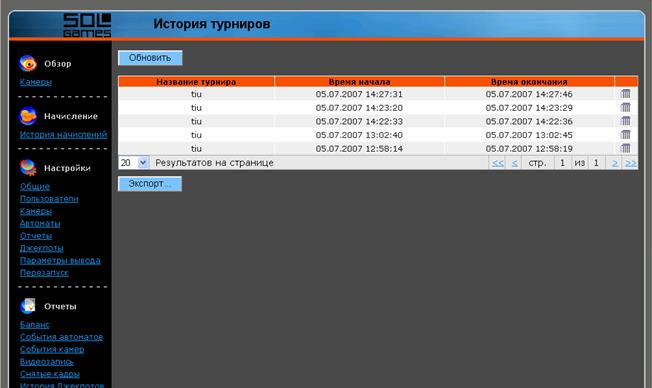This screenshot has height=388, width=652.
Task: Go to last page with >> link
Action: point(631,163)
